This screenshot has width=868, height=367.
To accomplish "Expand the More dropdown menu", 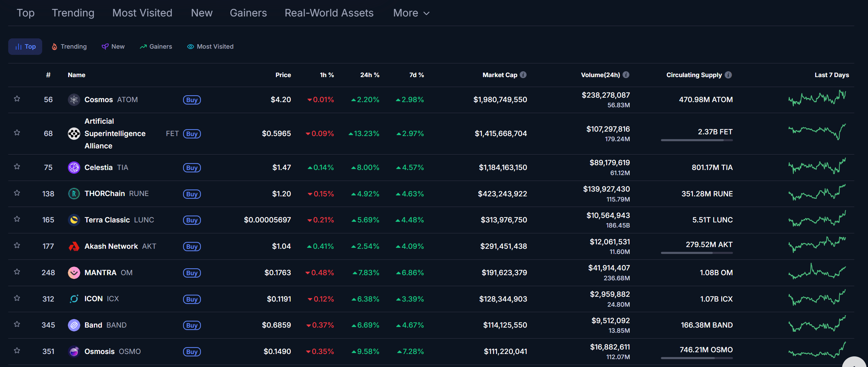I will 411,13.
